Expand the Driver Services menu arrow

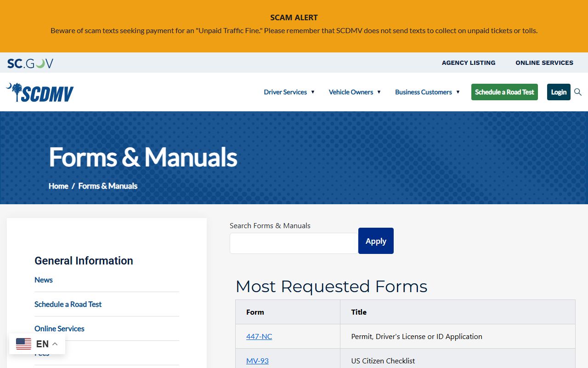(x=313, y=92)
